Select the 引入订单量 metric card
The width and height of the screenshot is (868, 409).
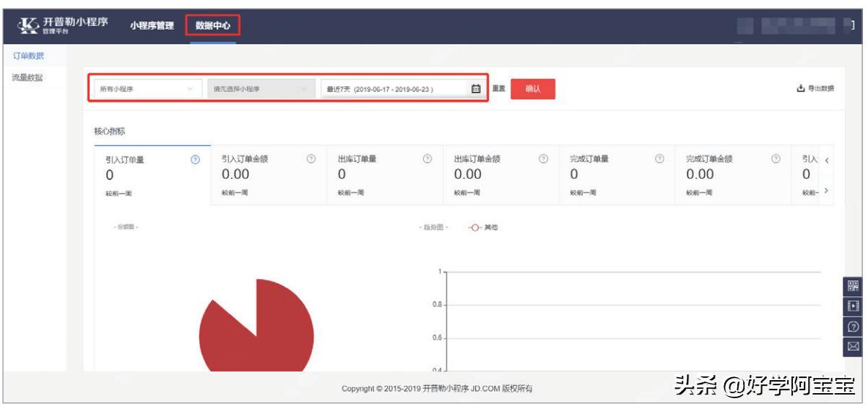[x=152, y=176]
